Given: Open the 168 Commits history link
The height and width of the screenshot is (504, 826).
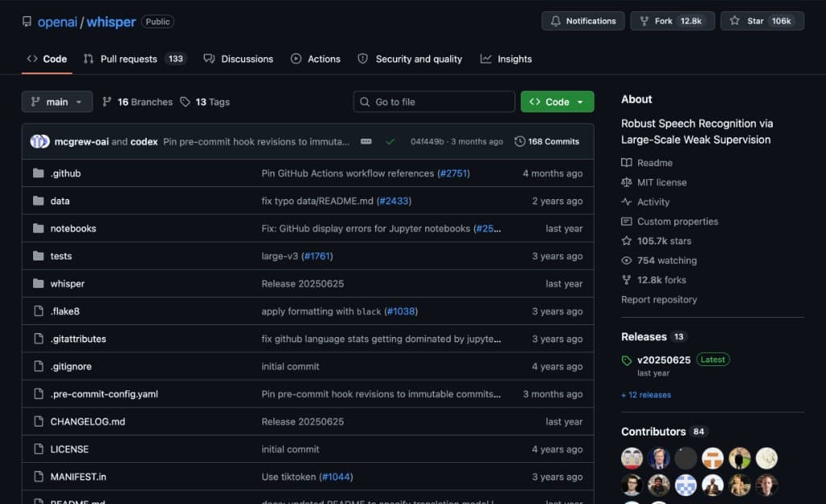Looking at the screenshot, I should (x=548, y=141).
